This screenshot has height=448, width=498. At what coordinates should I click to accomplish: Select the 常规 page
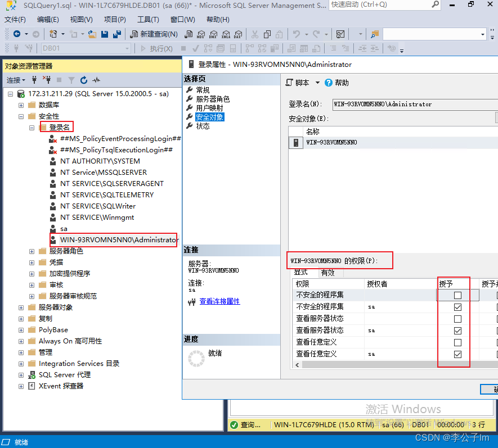(203, 90)
